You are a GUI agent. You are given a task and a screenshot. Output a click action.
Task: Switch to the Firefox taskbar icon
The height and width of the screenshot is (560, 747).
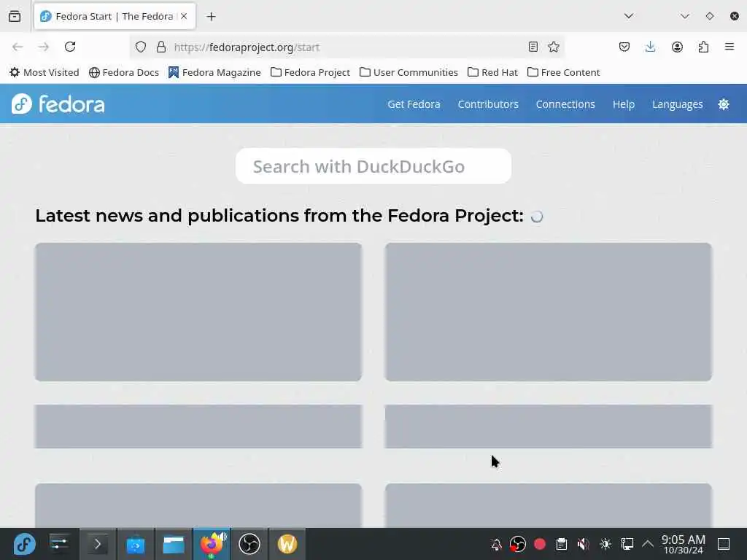[x=211, y=544]
